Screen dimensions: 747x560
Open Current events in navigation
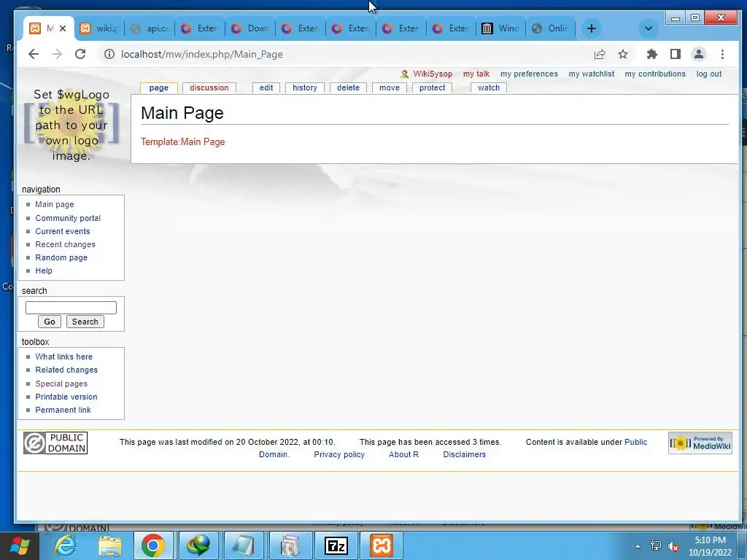pyautogui.click(x=63, y=231)
